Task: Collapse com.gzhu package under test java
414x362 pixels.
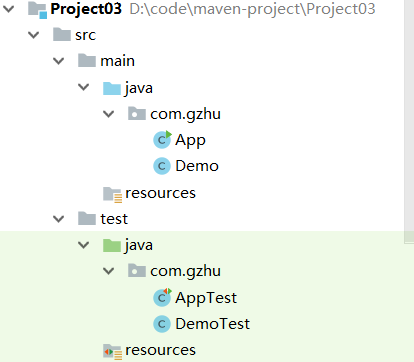Action: pyautogui.click(x=109, y=271)
